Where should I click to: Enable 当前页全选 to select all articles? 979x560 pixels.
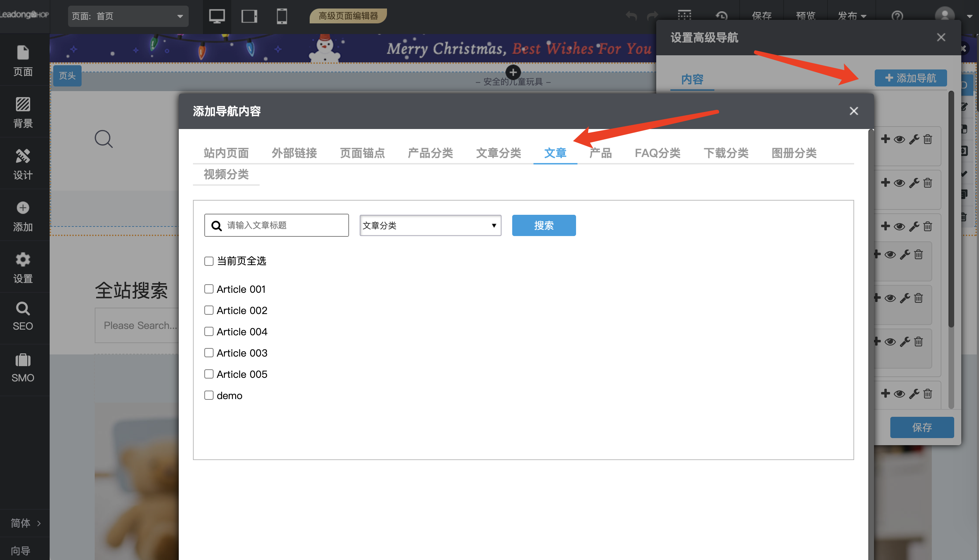pos(209,261)
